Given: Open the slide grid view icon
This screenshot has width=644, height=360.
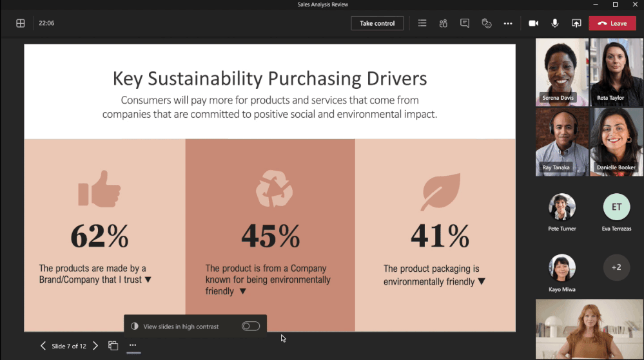Looking at the screenshot, I should [x=113, y=346].
